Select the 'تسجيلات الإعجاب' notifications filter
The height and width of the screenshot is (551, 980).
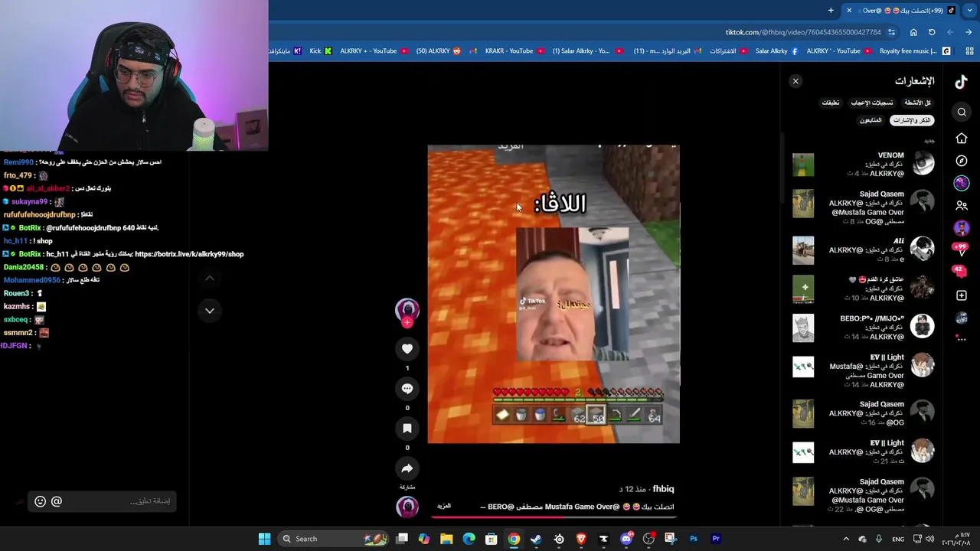point(872,103)
